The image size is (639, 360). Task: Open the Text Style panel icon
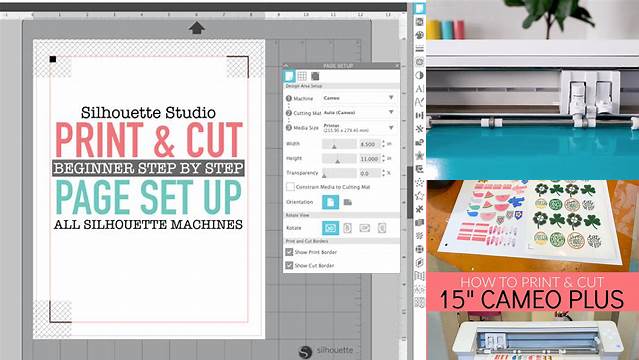coord(419,89)
